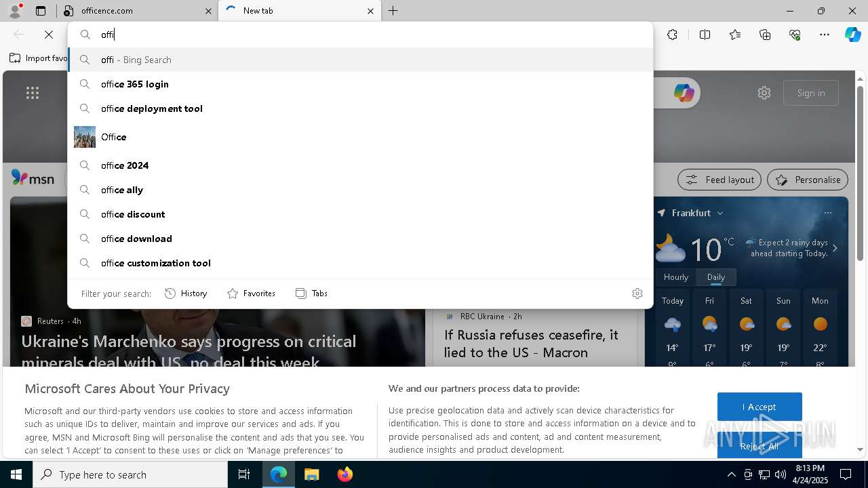Stop loading the page with X button
The height and width of the screenshot is (488, 868).
(x=49, y=35)
